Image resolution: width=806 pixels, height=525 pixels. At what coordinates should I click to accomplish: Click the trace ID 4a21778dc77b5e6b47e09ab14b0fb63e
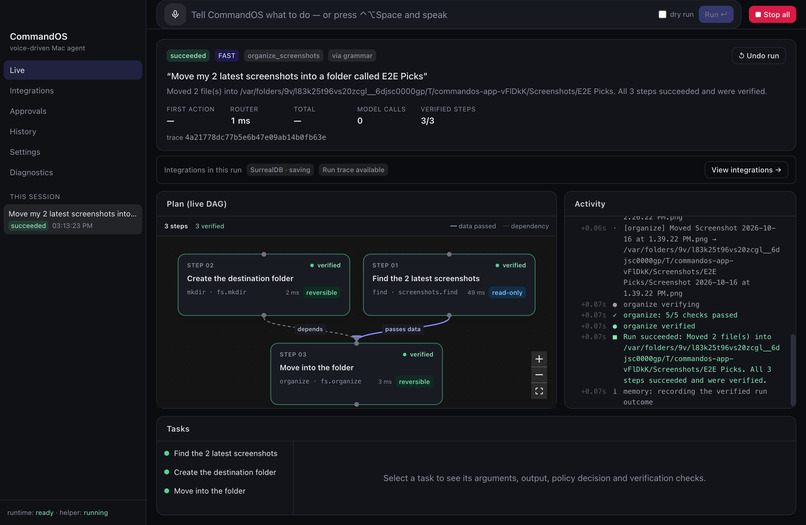pyautogui.click(x=255, y=137)
